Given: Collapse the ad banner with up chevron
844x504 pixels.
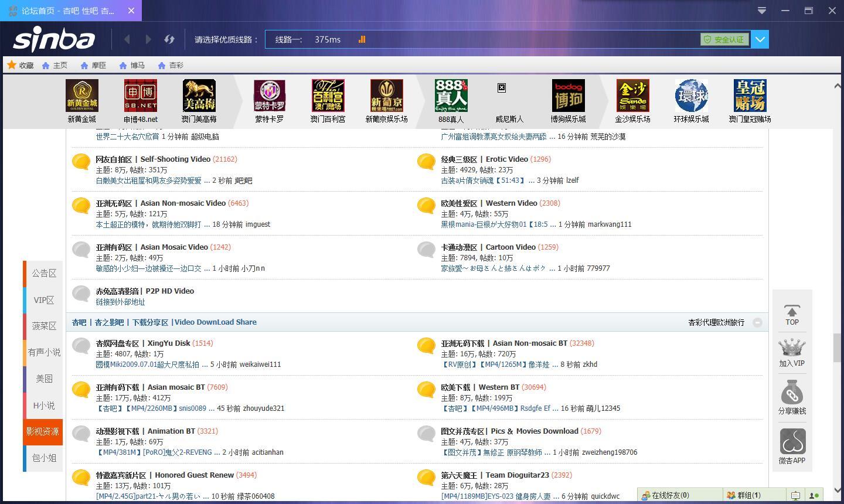Looking at the screenshot, I should click(837, 86).
